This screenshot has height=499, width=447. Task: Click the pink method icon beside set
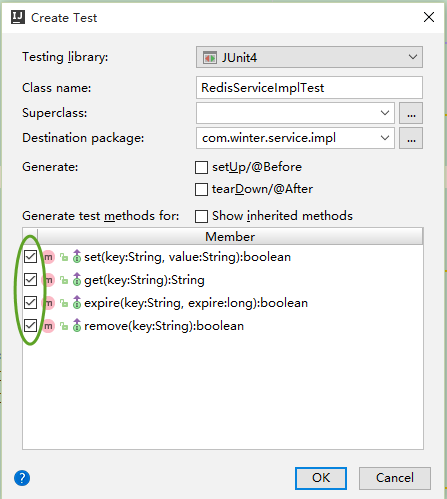pos(49,257)
